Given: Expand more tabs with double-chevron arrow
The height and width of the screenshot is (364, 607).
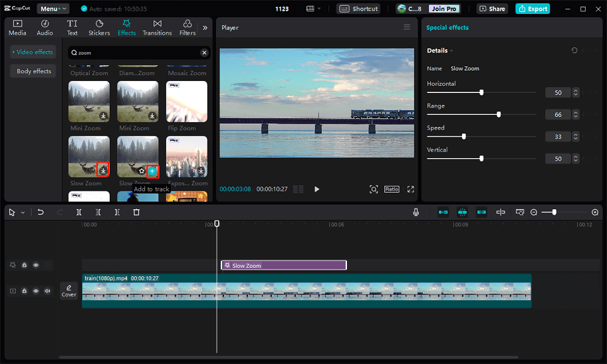Looking at the screenshot, I should 205,28.
